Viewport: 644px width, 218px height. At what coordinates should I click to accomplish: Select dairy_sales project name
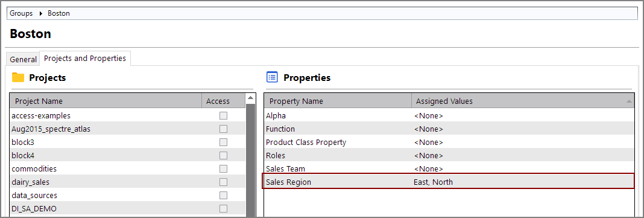click(x=31, y=182)
